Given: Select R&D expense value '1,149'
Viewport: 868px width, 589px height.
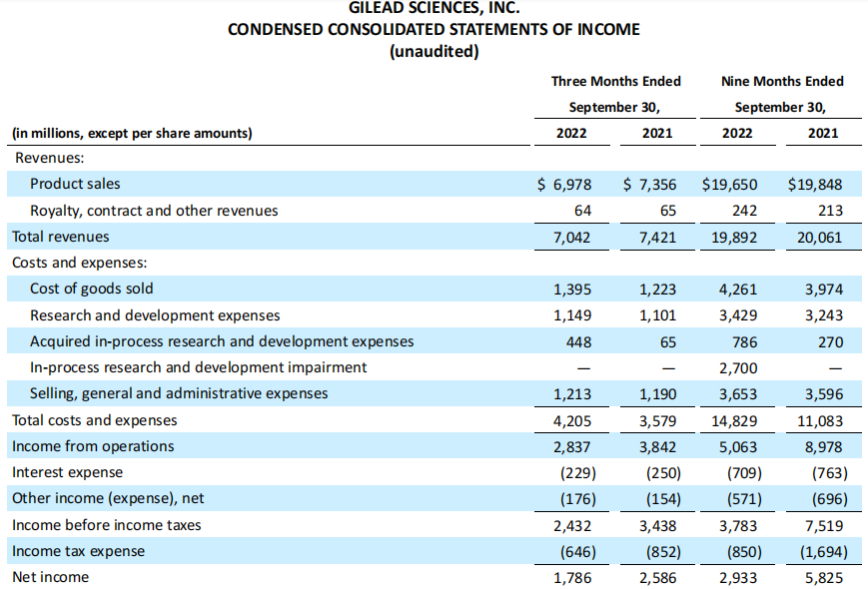Looking at the screenshot, I should coord(572,315).
